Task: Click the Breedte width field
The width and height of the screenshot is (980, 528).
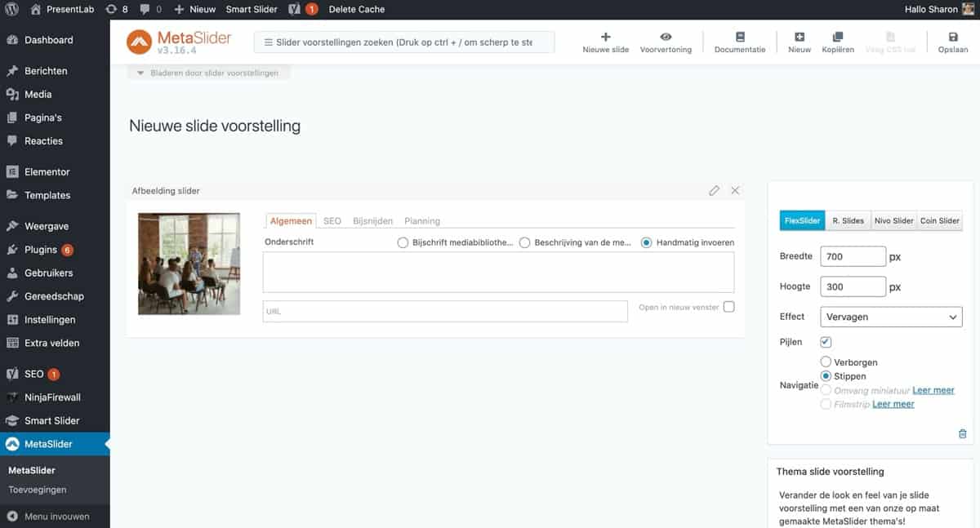Action: click(853, 256)
